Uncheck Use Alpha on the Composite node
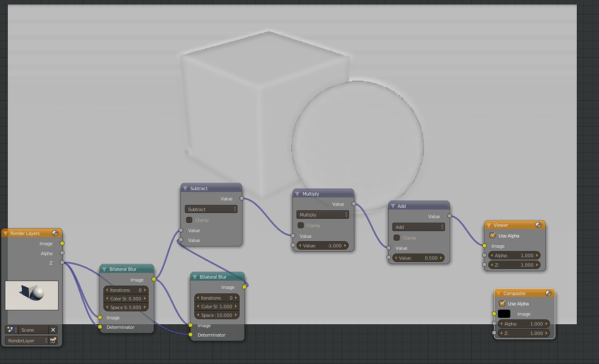Image resolution: width=599 pixels, height=364 pixels. [x=502, y=303]
